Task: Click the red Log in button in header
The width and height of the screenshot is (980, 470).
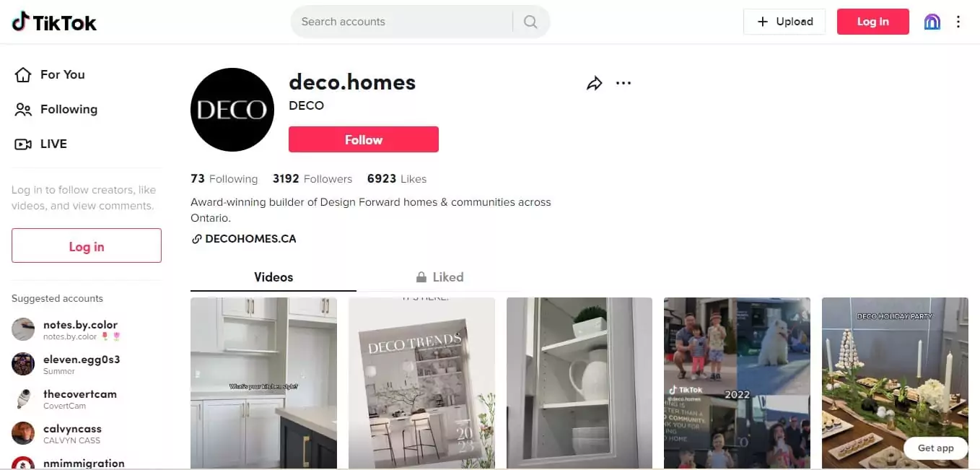Action: pyautogui.click(x=873, y=22)
